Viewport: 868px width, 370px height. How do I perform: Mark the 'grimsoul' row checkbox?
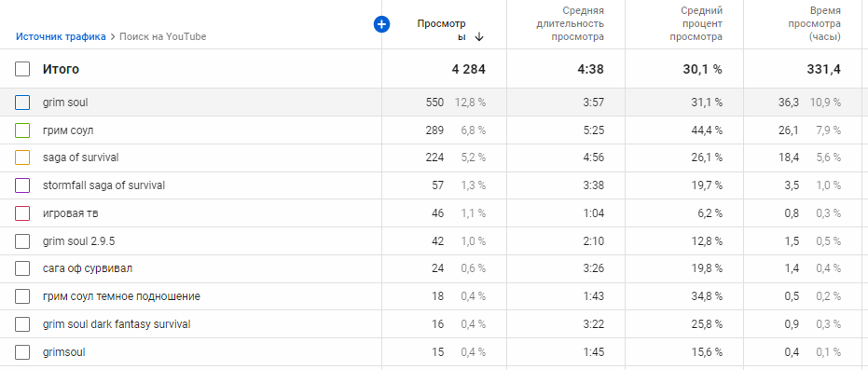click(22, 351)
